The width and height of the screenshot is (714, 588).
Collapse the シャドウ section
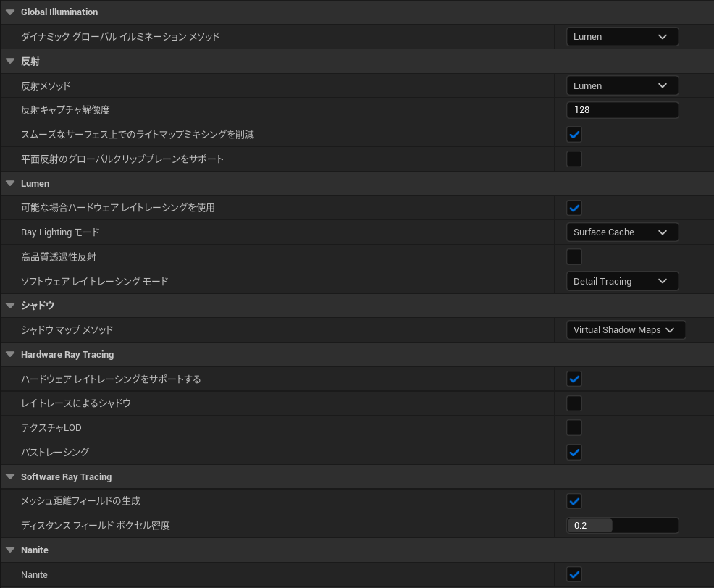(x=10, y=305)
